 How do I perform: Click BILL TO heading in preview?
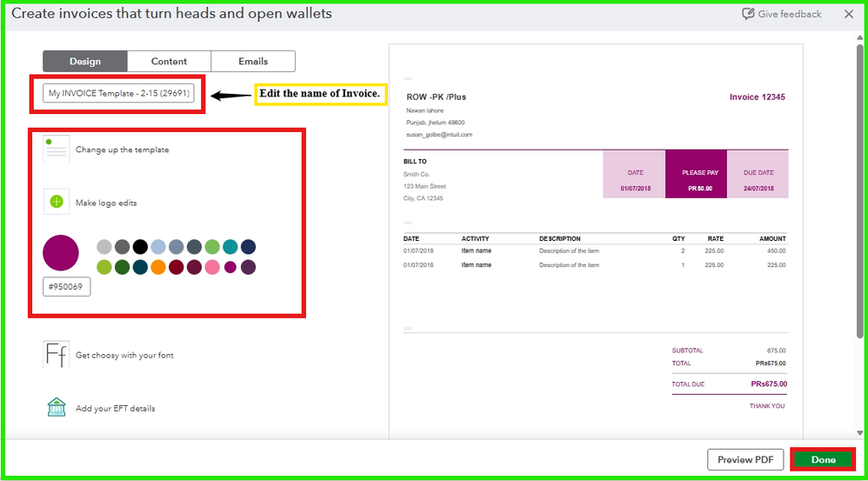[x=415, y=162]
